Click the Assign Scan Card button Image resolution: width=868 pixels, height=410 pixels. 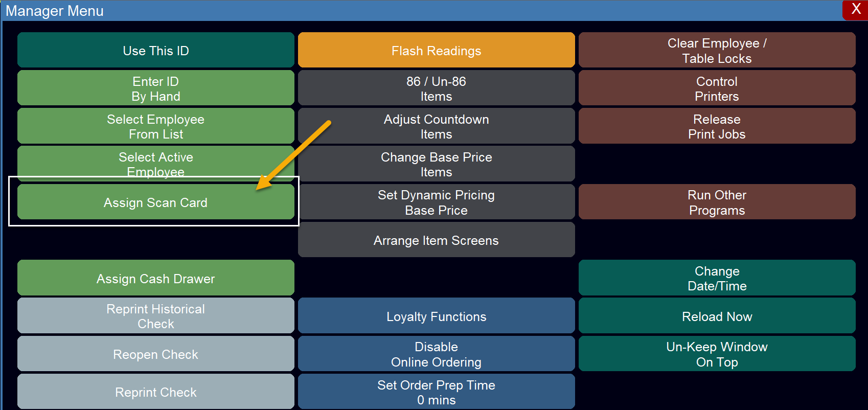156,202
